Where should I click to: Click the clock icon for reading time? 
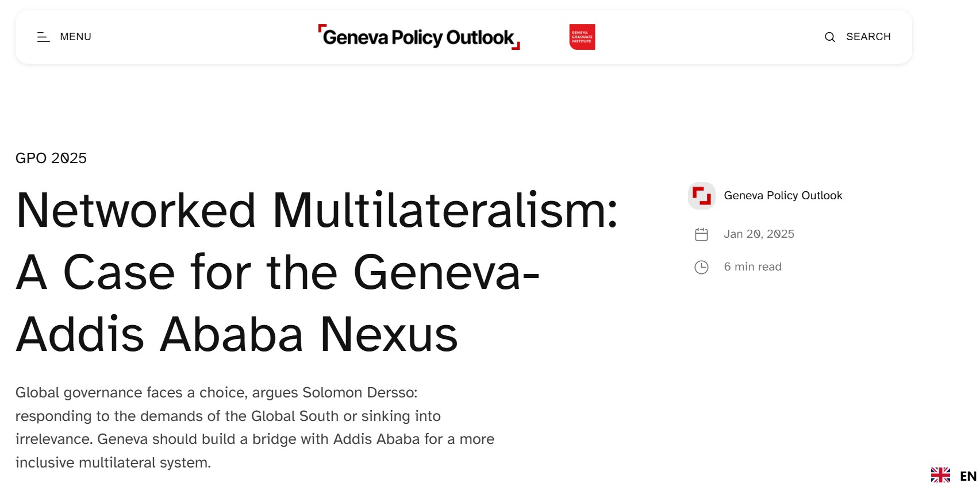pyautogui.click(x=701, y=267)
